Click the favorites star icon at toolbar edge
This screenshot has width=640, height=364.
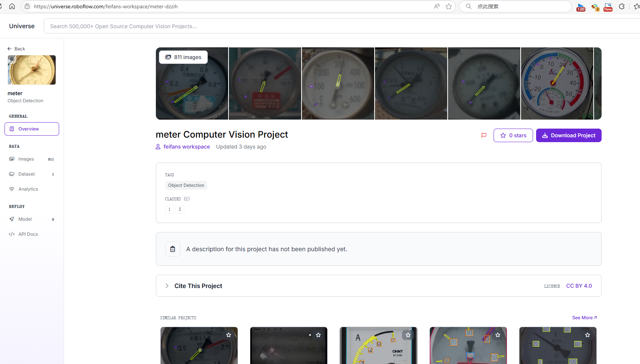pos(637,6)
